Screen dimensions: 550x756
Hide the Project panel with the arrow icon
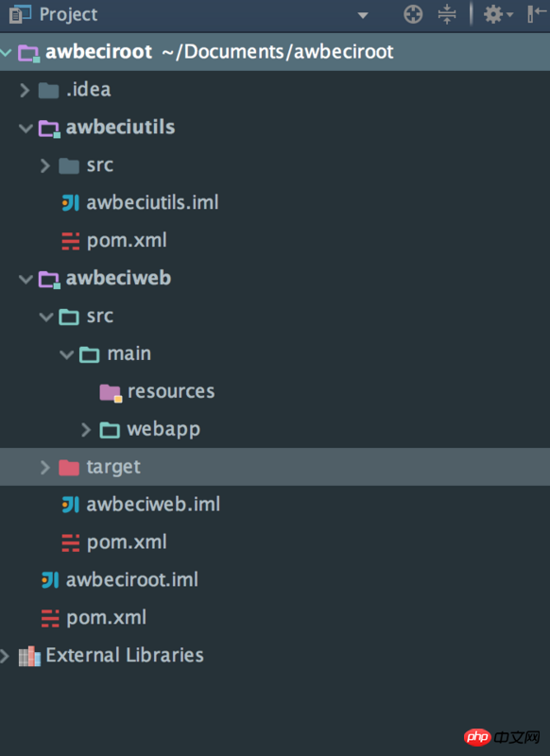tap(537, 14)
